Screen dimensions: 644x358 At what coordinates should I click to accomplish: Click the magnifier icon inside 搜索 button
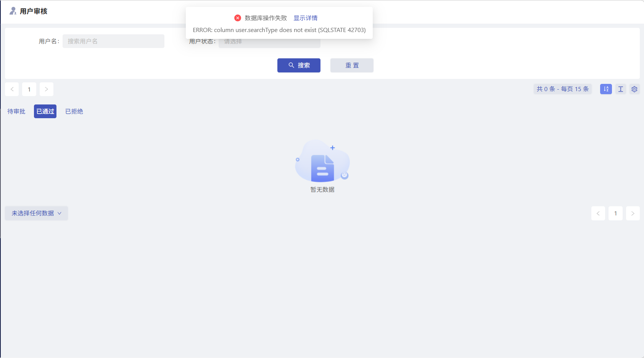pos(291,65)
